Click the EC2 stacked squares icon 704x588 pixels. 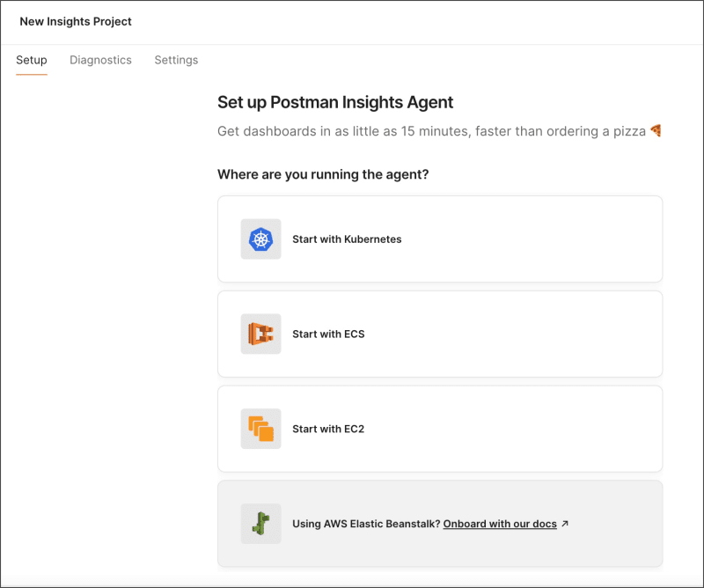click(x=260, y=429)
